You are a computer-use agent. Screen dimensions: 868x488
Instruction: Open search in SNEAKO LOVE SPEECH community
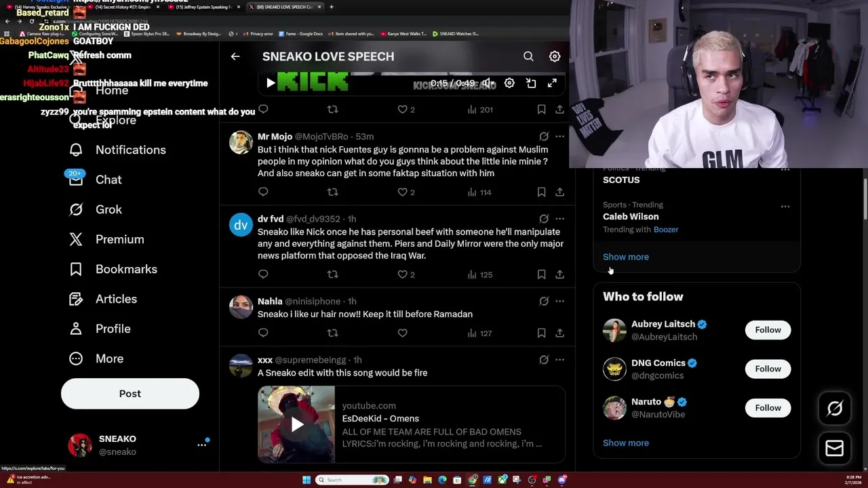528,56
